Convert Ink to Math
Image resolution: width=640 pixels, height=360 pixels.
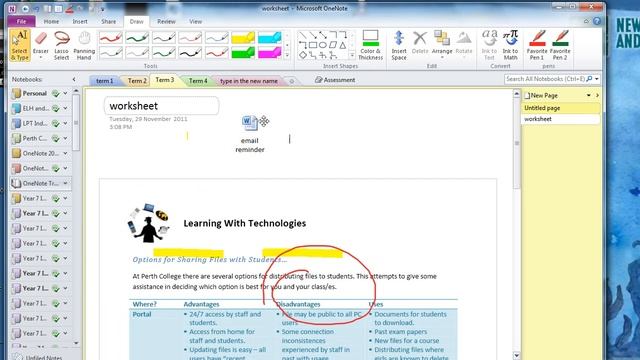pyautogui.click(x=510, y=45)
